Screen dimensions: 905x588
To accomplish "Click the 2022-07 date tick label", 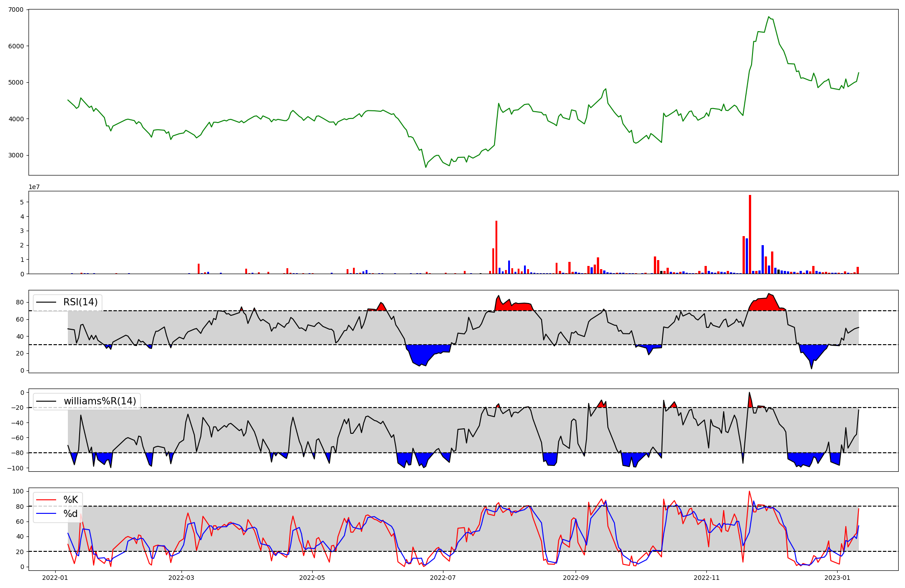I will [443, 578].
